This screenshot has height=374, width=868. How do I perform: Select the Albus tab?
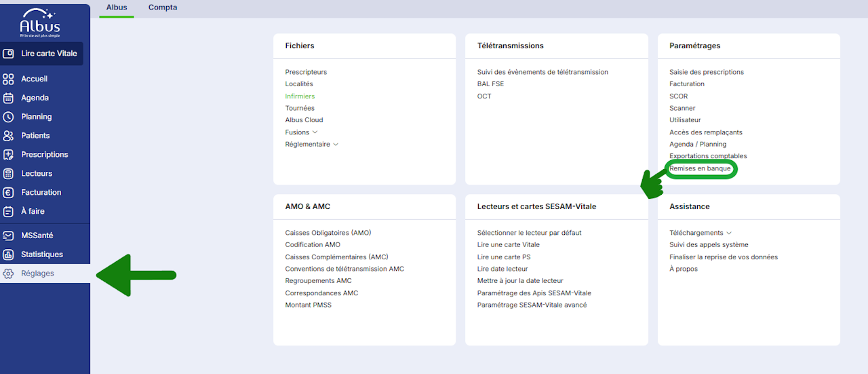pos(117,7)
